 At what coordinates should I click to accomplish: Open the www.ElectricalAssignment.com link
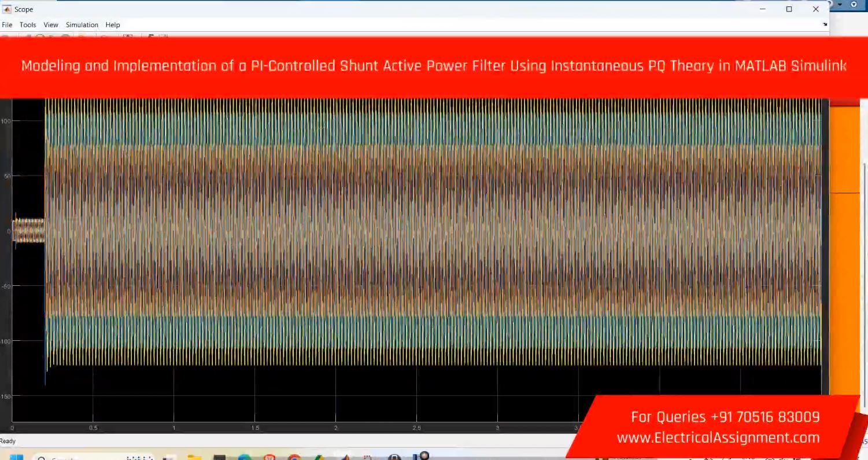(718, 438)
